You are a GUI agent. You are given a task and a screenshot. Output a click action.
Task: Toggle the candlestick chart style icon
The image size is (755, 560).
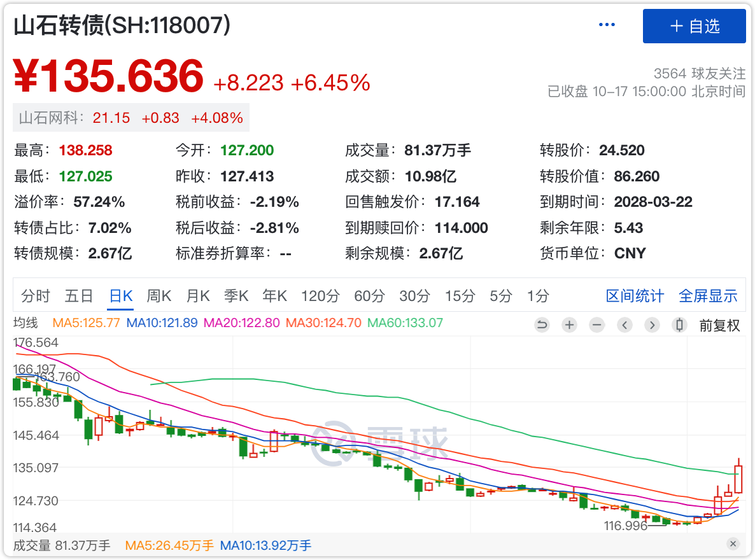679,325
